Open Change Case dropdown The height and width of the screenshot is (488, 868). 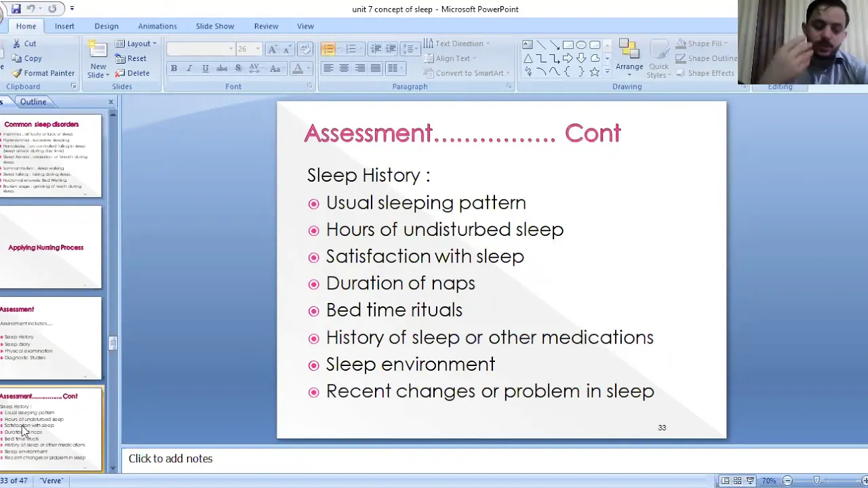[276, 68]
